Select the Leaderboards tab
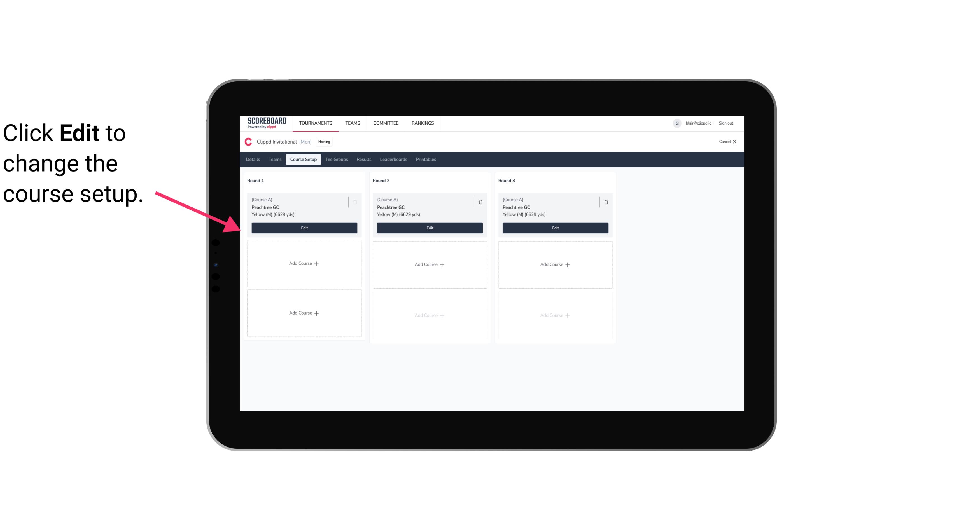Viewport: 980px width, 527px height. [393, 160]
